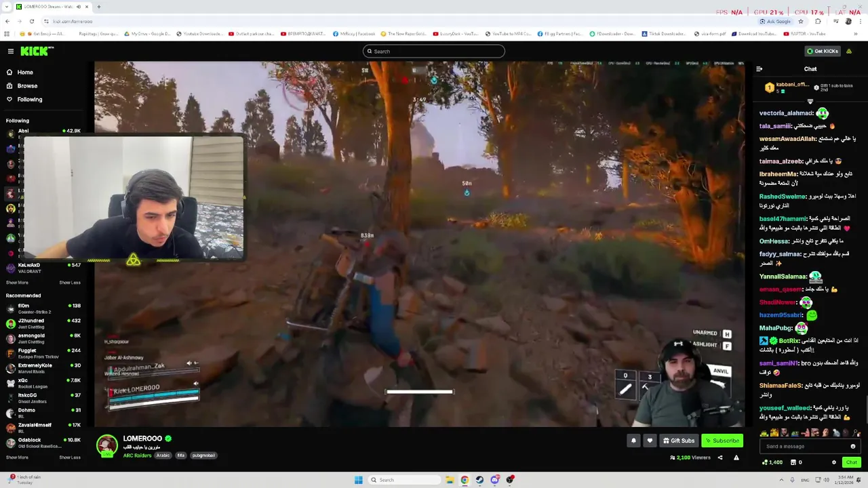Screen dimensions: 868x488
Task: Open the My Drive - Google bookmark
Action: pyautogui.click(x=147, y=34)
